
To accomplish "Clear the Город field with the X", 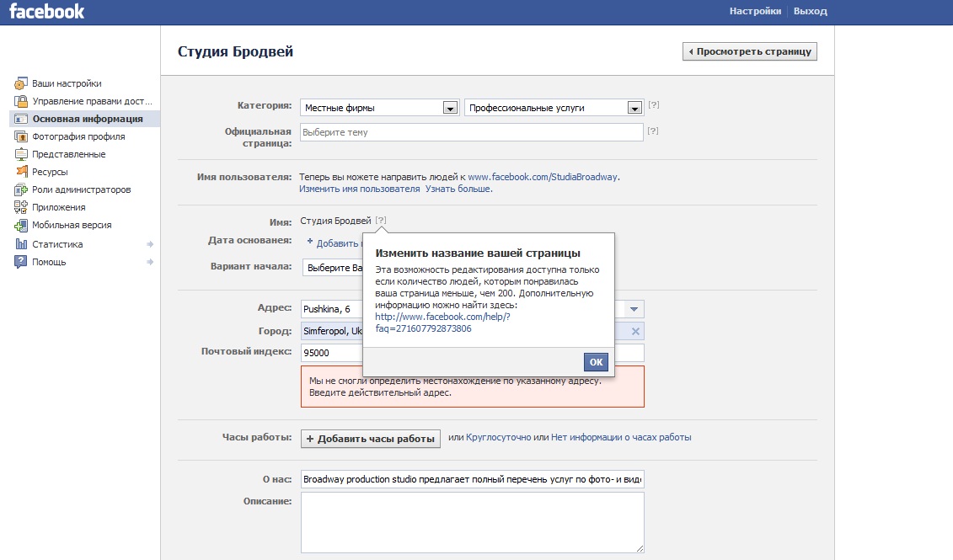I will coord(635,331).
